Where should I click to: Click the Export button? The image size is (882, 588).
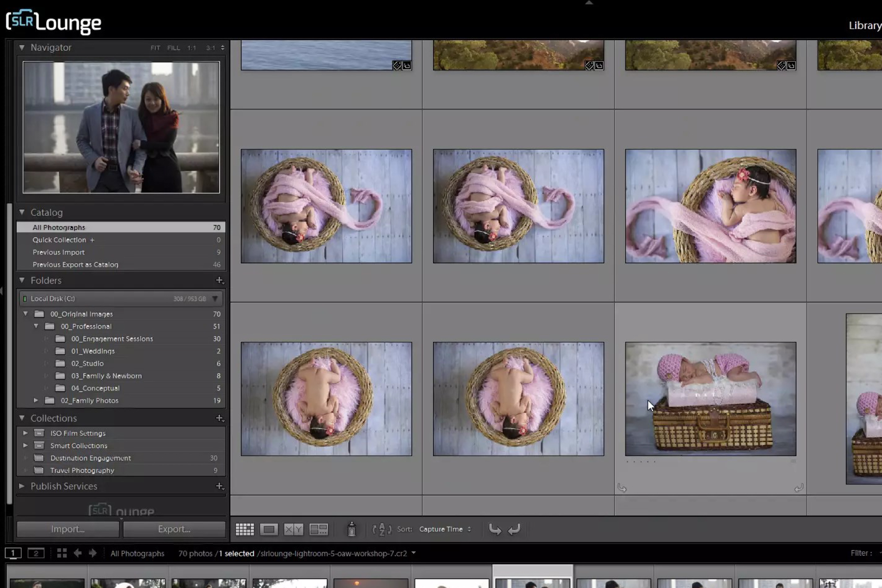[x=174, y=529]
